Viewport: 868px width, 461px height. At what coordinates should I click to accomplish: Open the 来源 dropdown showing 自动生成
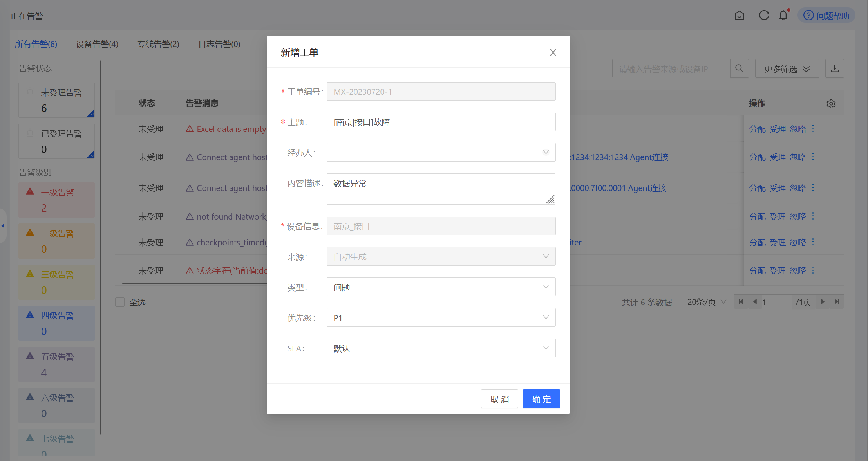coord(441,256)
